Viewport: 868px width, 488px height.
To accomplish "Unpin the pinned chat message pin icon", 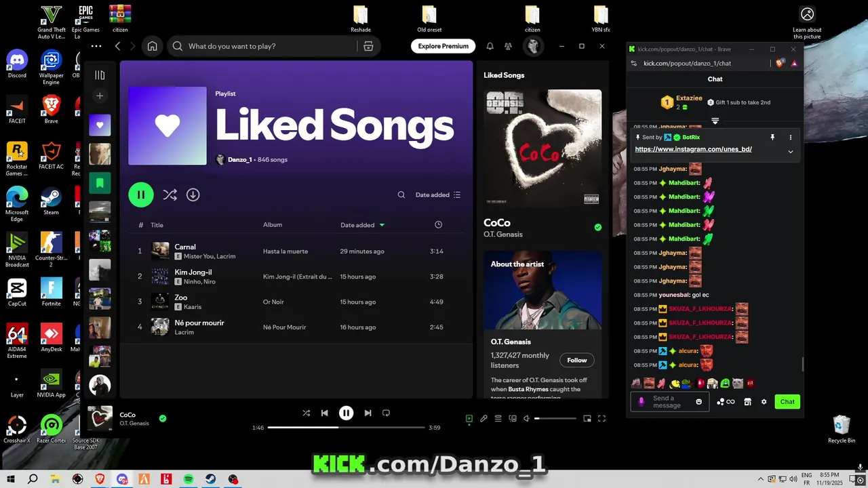I will 772,138.
